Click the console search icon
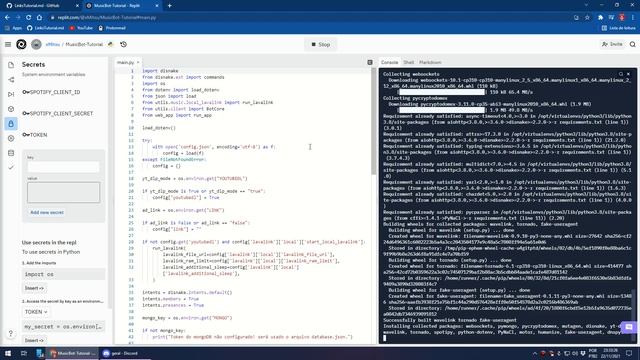 (x=621, y=74)
